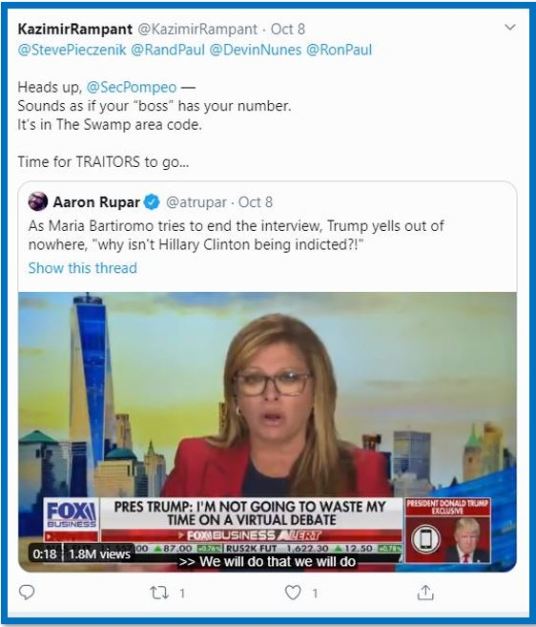Open KazimirRampant display name profile
The image size is (536, 627).
pos(75,29)
